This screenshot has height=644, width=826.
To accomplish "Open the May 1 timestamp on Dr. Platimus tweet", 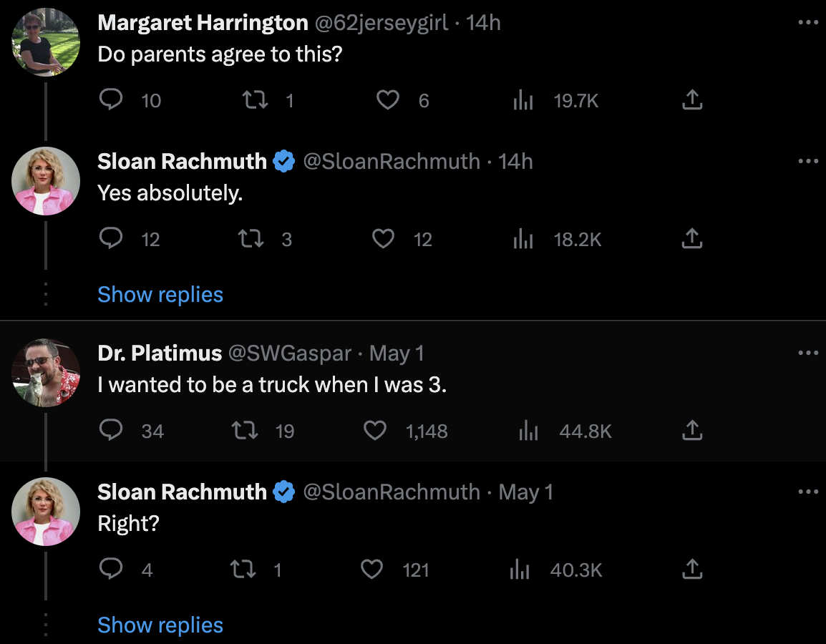I will point(397,353).
